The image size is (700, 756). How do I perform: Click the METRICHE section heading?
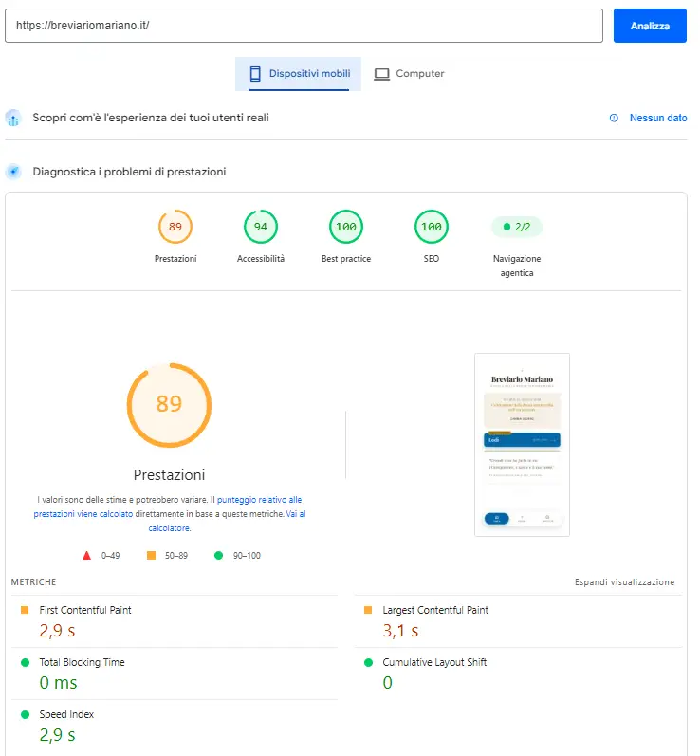click(34, 582)
